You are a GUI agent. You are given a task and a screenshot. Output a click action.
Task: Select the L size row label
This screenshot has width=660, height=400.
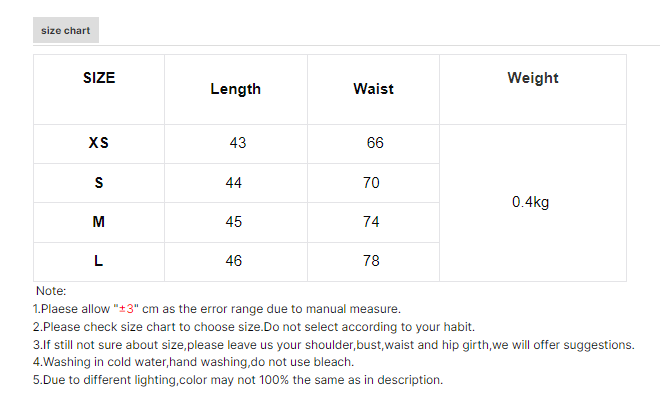point(99,261)
